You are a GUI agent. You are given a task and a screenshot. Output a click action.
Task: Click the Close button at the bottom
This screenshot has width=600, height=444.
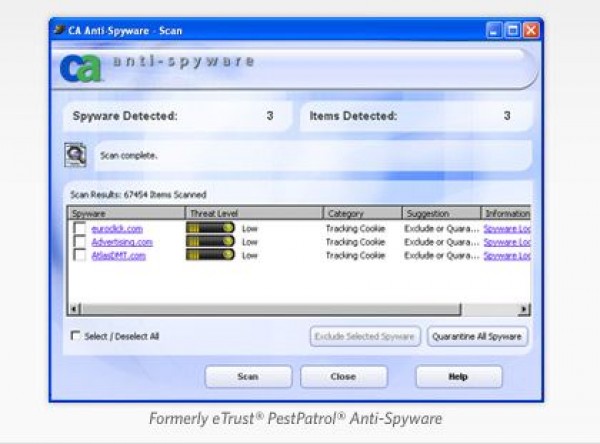(344, 377)
